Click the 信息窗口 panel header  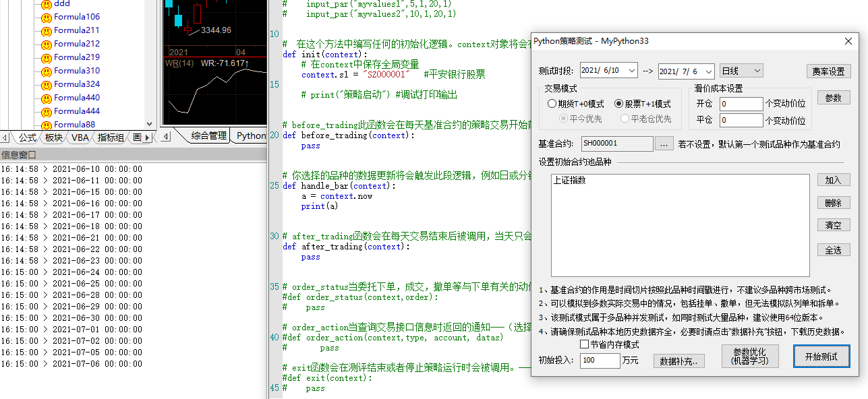134,155
